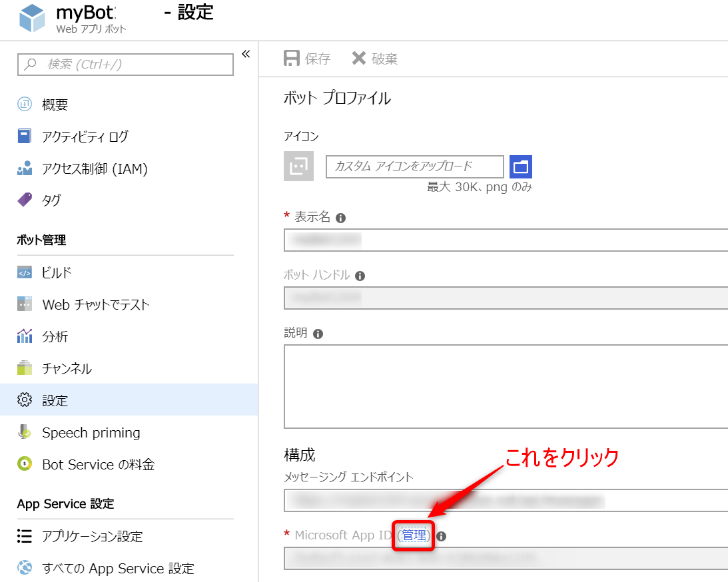Screen dimensions: 728x582
Task: Click the 破棄 (Discard) toolbar command
Action: [x=374, y=59]
